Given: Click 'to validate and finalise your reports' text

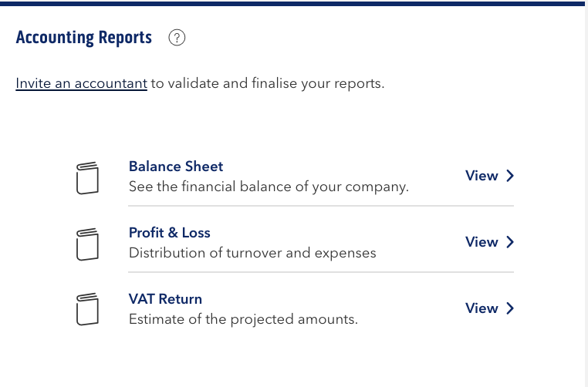Looking at the screenshot, I should tap(268, 83).
